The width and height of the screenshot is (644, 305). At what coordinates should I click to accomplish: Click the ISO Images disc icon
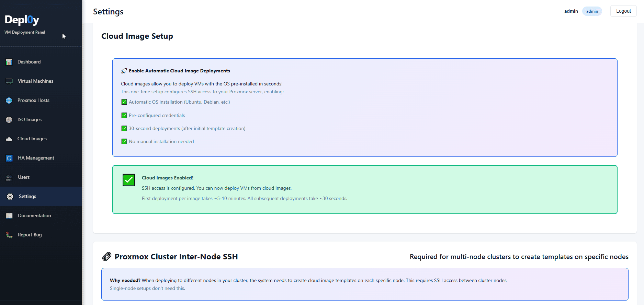[x=9, y=120]
